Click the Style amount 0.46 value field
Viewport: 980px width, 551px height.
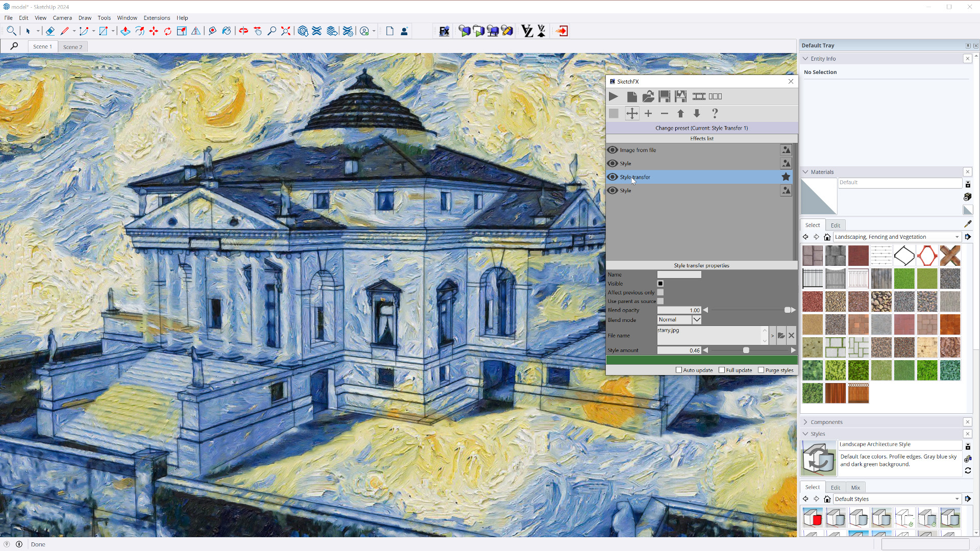679,350
